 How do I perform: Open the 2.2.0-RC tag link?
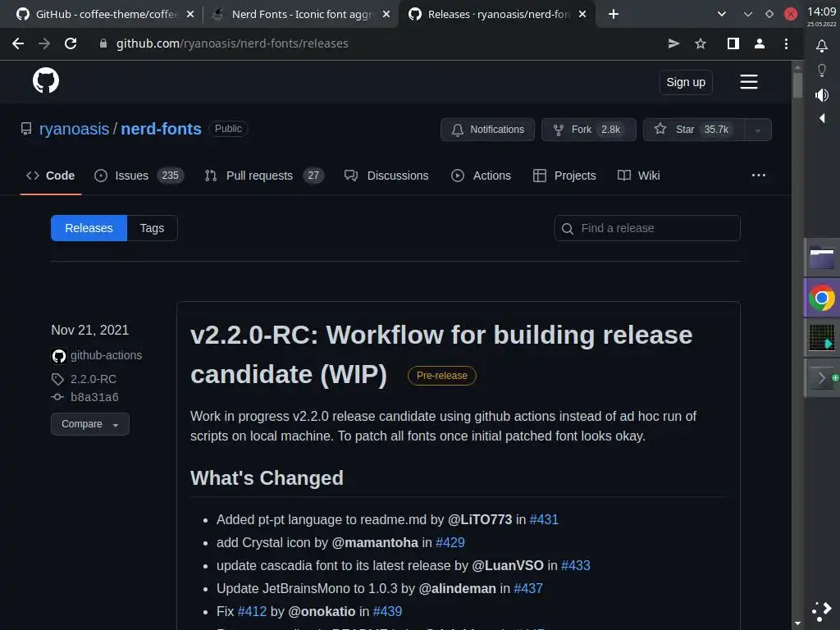coord(94,379)
